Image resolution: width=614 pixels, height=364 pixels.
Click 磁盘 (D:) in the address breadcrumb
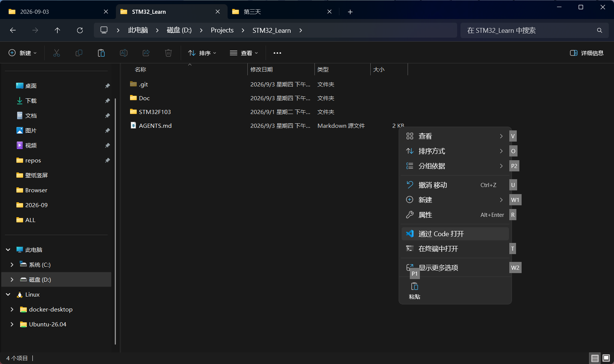tap(179, 30)
